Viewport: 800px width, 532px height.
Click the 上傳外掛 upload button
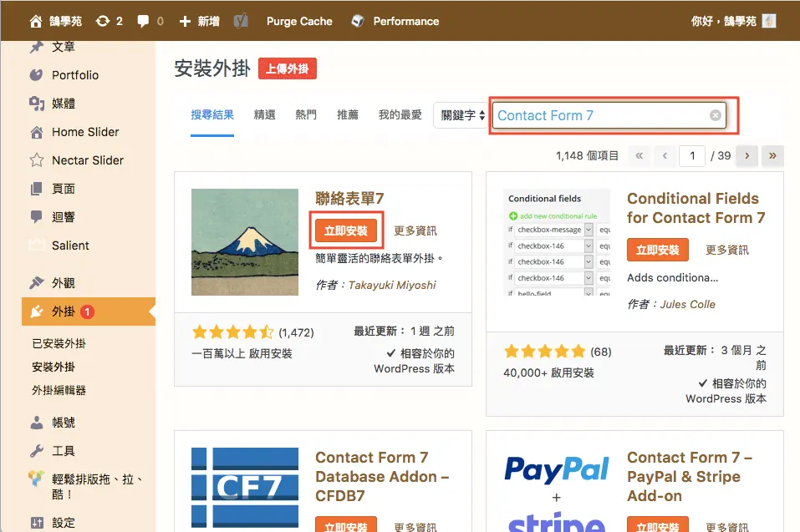point(288,68)
